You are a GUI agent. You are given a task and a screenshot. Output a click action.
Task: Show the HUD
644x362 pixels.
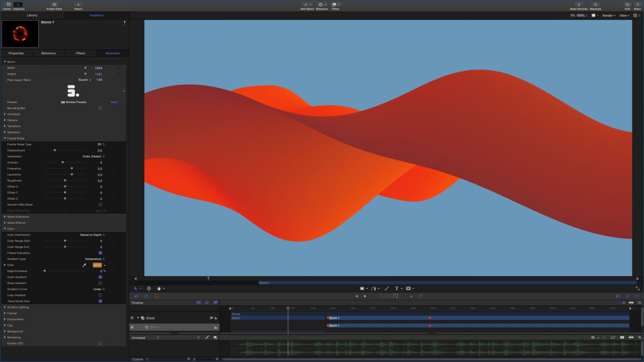627,6
